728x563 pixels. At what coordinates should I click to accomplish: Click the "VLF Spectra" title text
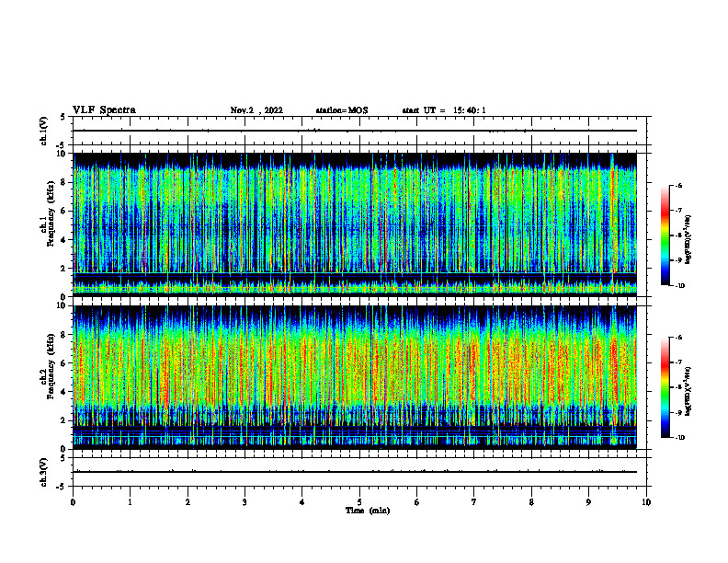tap(104, 110)
